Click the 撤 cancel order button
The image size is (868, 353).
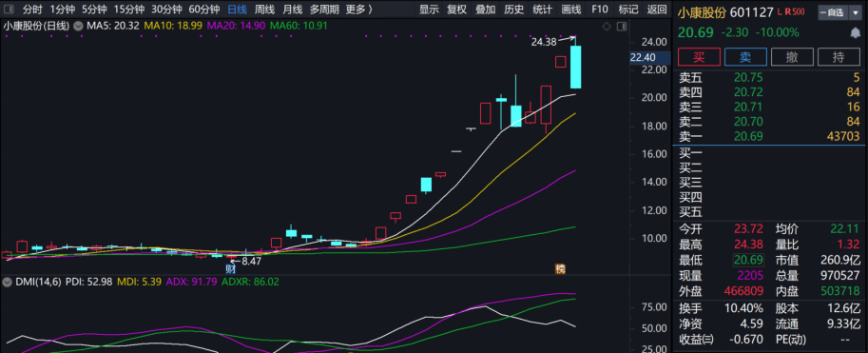pyautogui.click(x=792, y=57)
